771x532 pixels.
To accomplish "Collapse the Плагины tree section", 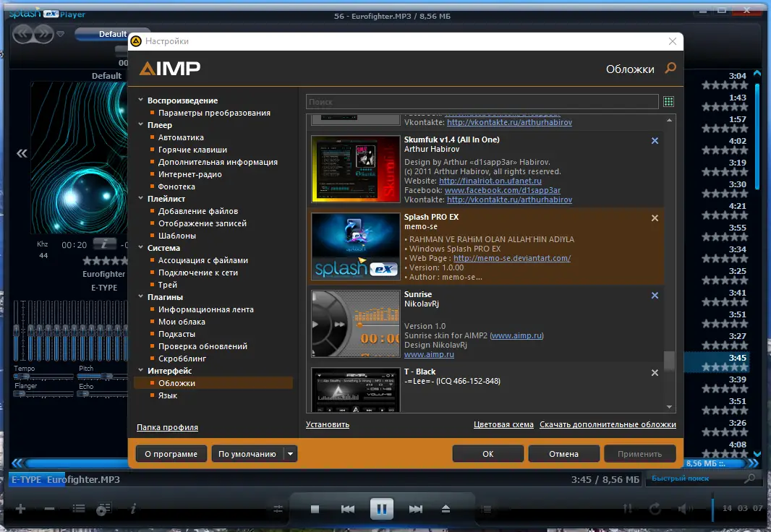I will click(140, 296).
